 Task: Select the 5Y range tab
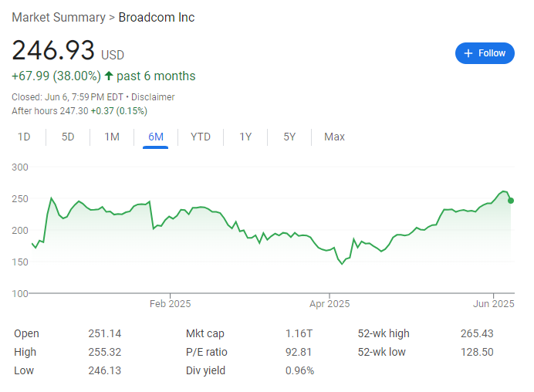289,137
